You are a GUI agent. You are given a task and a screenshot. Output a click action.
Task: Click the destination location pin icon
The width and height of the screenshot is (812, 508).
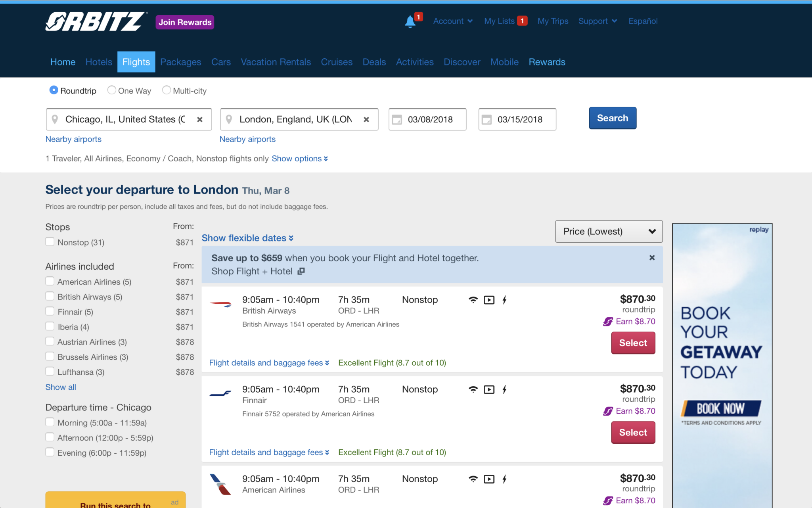229,119
